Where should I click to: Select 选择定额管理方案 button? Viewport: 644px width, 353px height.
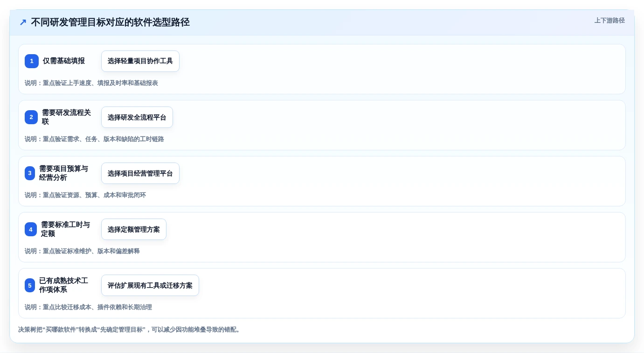[134, 229]
